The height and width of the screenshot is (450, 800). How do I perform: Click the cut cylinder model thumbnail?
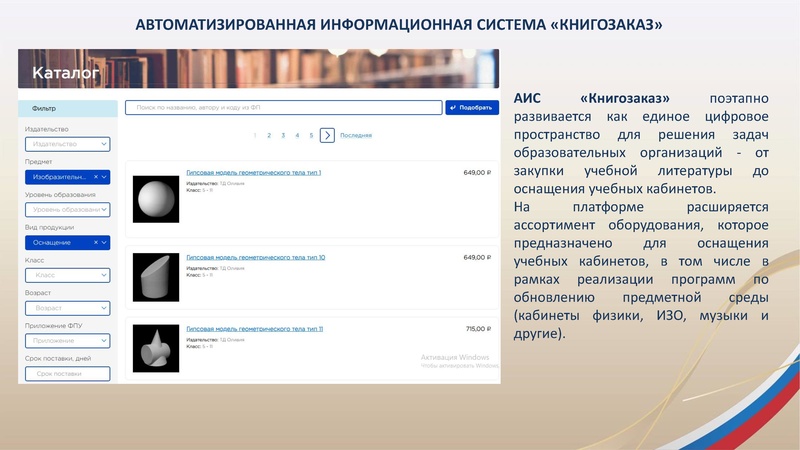pyautogui.click(x=156, y=277)
